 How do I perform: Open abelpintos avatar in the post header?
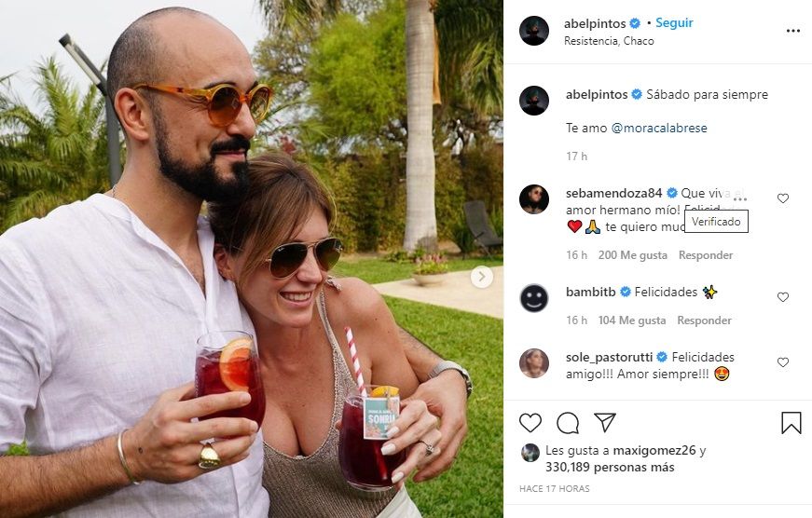pyautogui.click(x=534, y=31)
